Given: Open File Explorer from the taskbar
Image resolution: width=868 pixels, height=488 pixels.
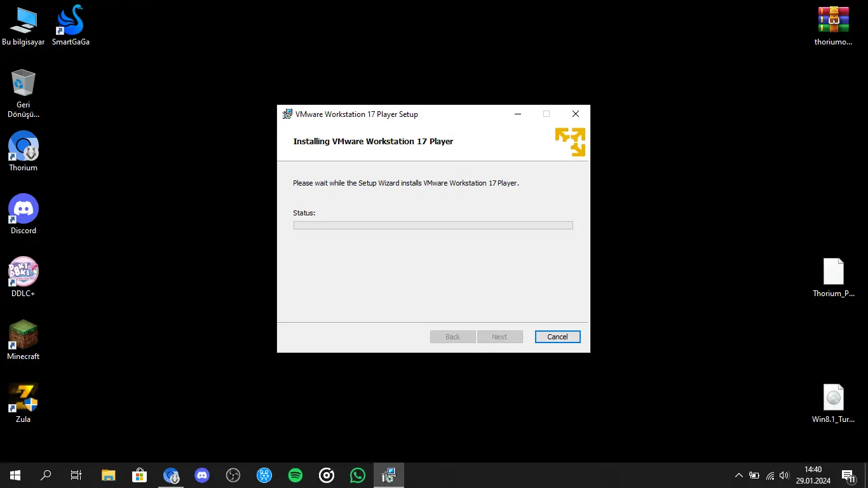Looking at the screenshot, I should tap(109, 475).
